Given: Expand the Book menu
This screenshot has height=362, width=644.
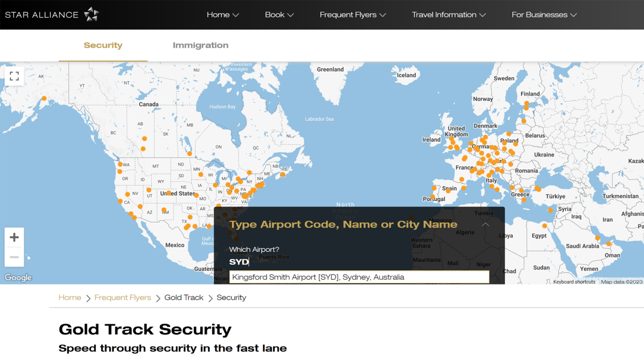Looking at the screenshot, I should [x=279, y=14].
